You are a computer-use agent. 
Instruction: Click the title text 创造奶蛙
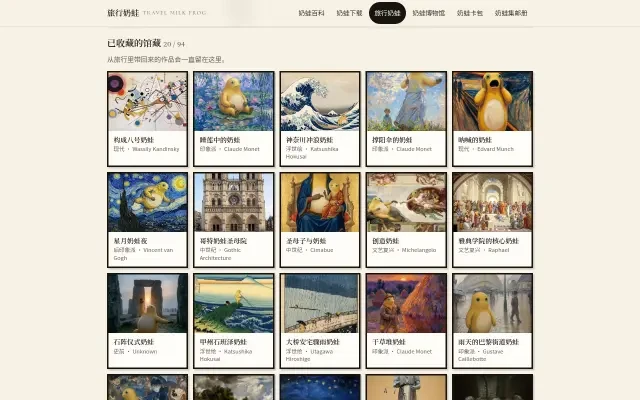385,241
